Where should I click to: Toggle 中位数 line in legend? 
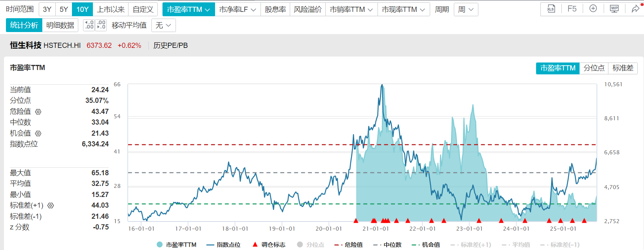click(x=387, y=245)
